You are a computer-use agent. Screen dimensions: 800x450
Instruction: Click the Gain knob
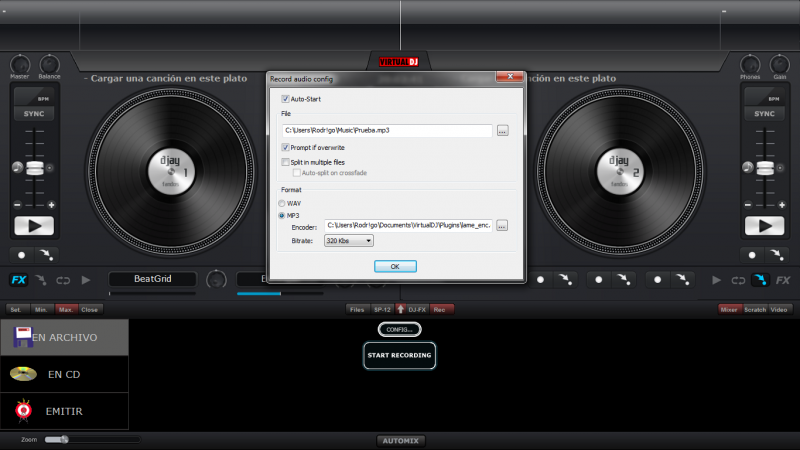coord(780,64)
